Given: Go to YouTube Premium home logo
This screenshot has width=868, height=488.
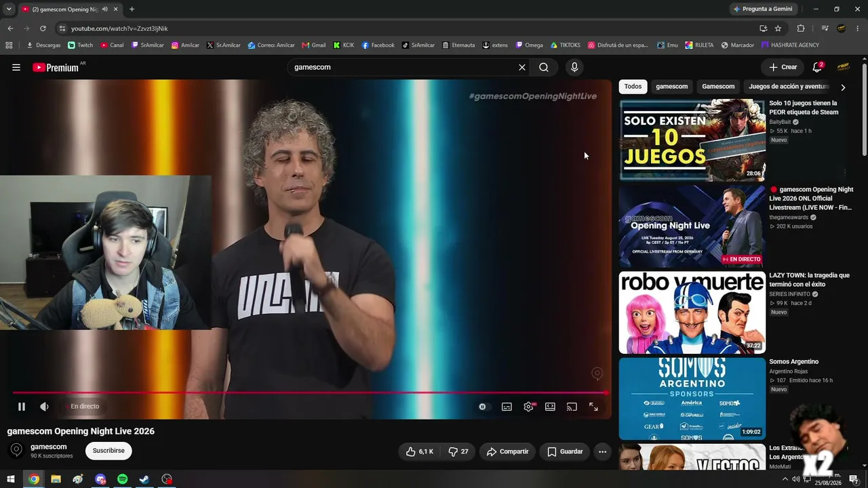Looking at the screenshot, I should point(57,67).
